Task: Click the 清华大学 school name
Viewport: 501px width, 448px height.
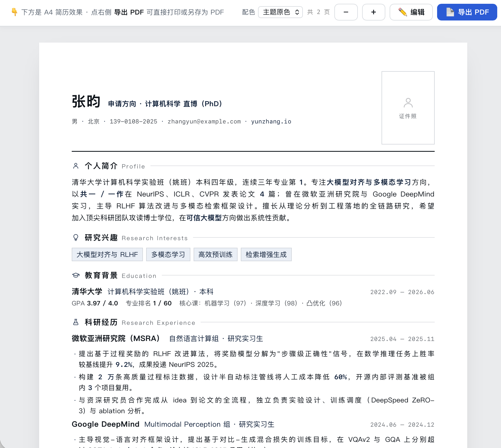Action: pyautogui.click(x=87, y=292)
